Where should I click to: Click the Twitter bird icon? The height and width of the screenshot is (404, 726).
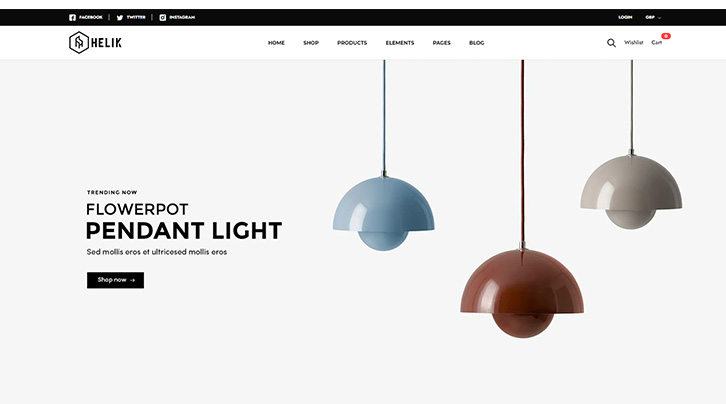120,18
